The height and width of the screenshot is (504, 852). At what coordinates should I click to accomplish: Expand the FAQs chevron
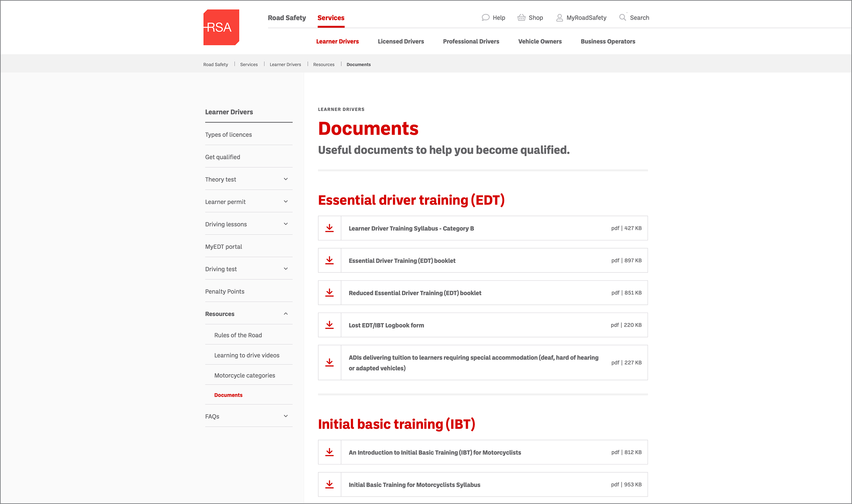[286, 416]
